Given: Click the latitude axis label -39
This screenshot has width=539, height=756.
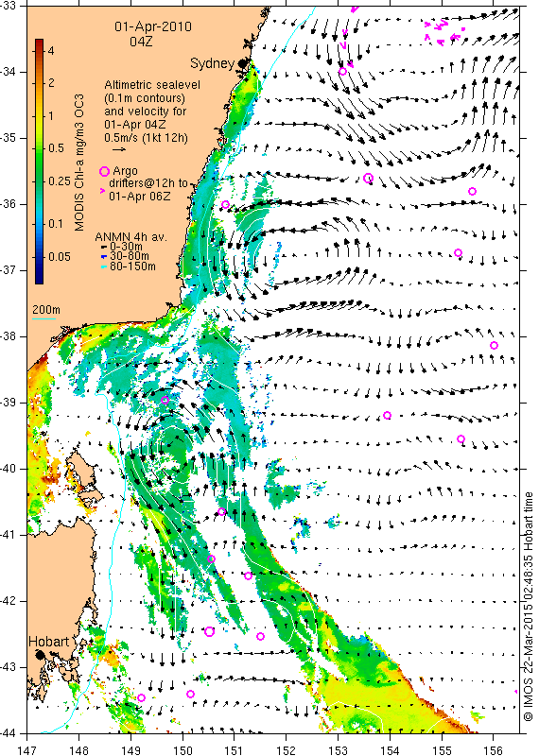Looking at the screenshot, I should pos(9,403).
